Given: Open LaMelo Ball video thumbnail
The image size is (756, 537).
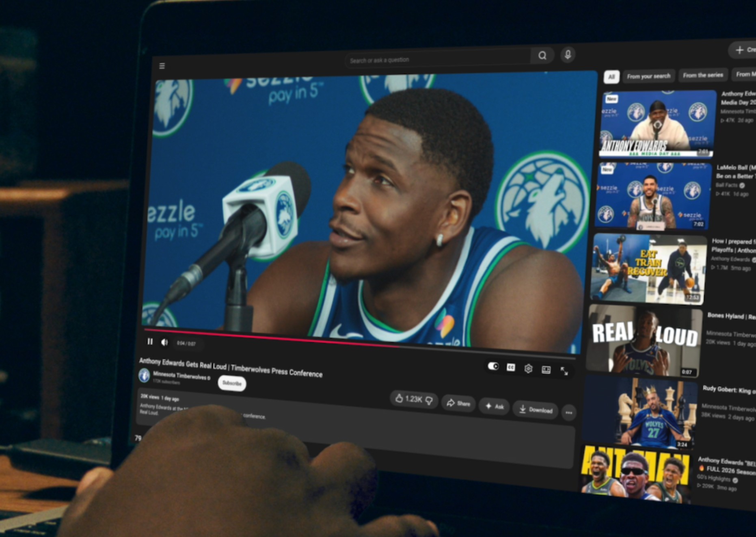Looking at the screenshot, I should pos(652,196).
